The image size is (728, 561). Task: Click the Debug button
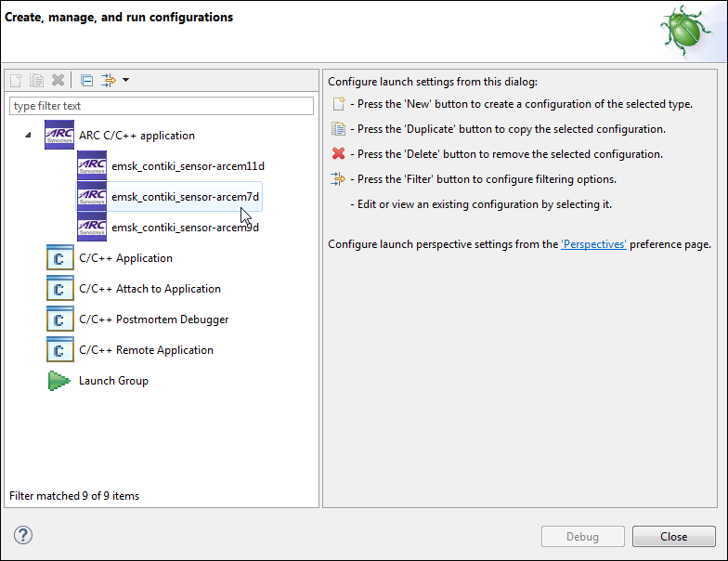583,537
